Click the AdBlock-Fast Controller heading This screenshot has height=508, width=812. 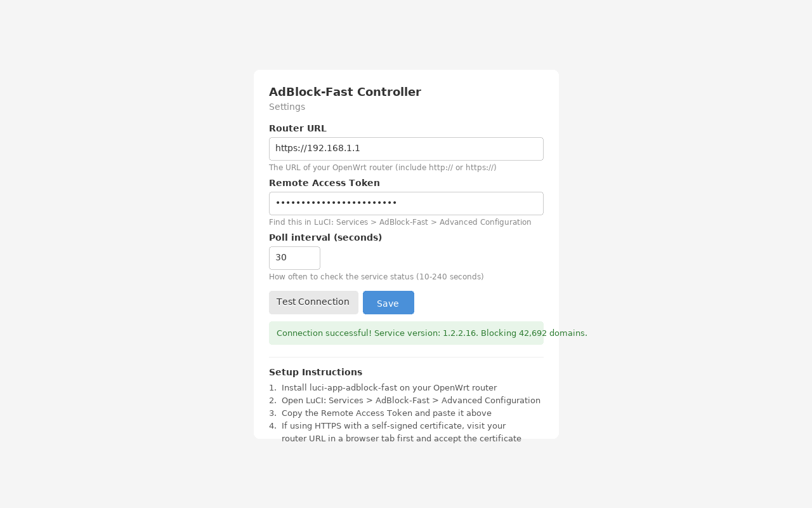pos(345,92)
